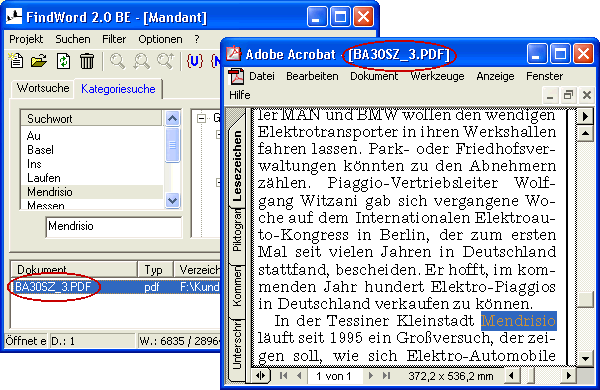Viewport: 600px width, 390px height.
Task: Go to last page in Acrobat
Action: [x=386, y=376]
